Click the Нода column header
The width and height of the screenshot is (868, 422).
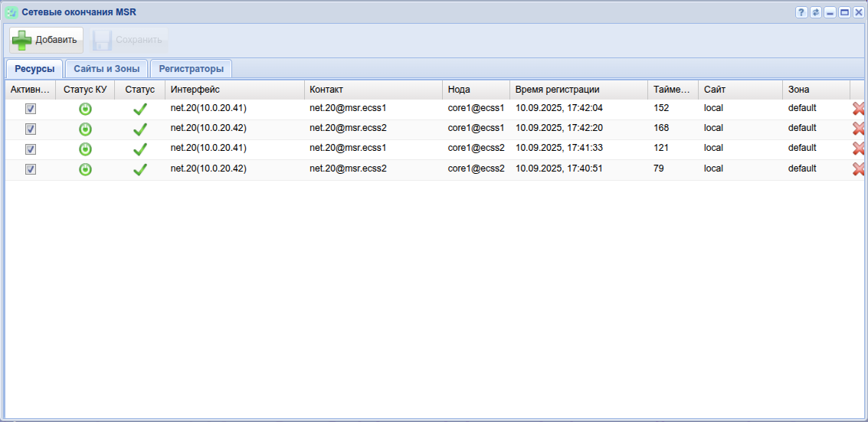click(475, 90)
